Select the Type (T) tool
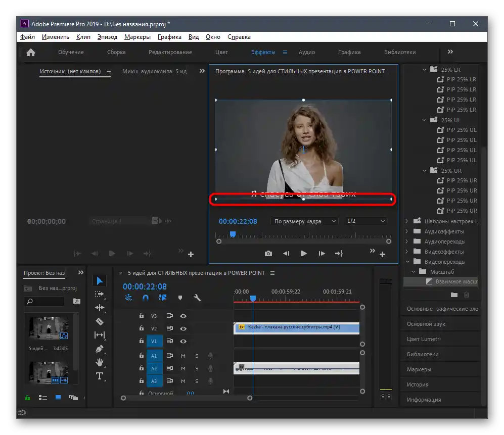The height and width of the screenshot is (435, 504). (x=100, y=376)
